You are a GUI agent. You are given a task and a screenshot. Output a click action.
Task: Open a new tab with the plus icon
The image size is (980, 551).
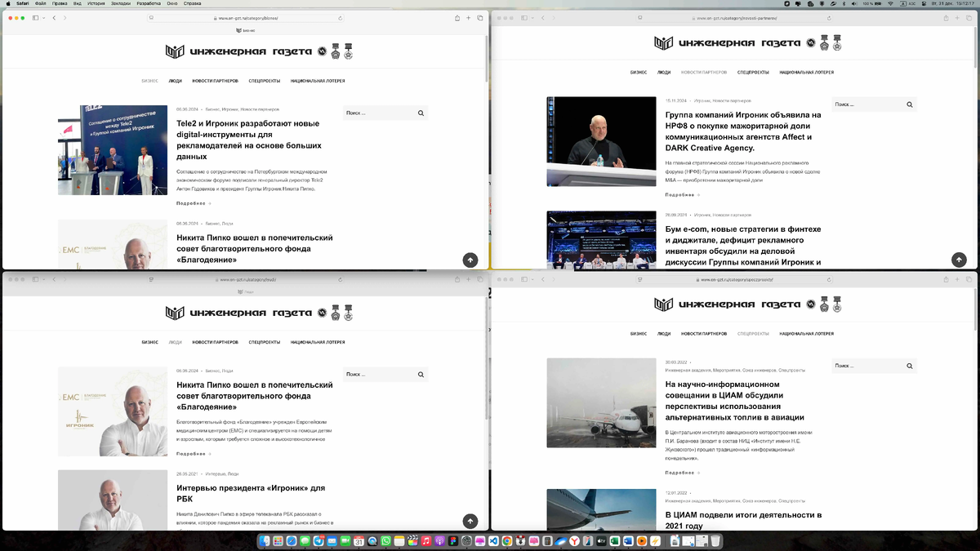pyautogui.click(x=467, y=16)
